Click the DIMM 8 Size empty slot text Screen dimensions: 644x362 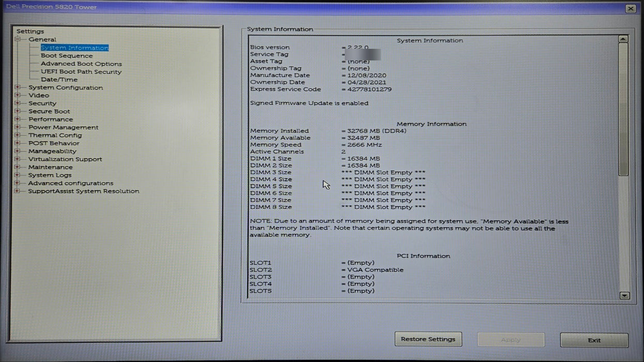point(384,207)
